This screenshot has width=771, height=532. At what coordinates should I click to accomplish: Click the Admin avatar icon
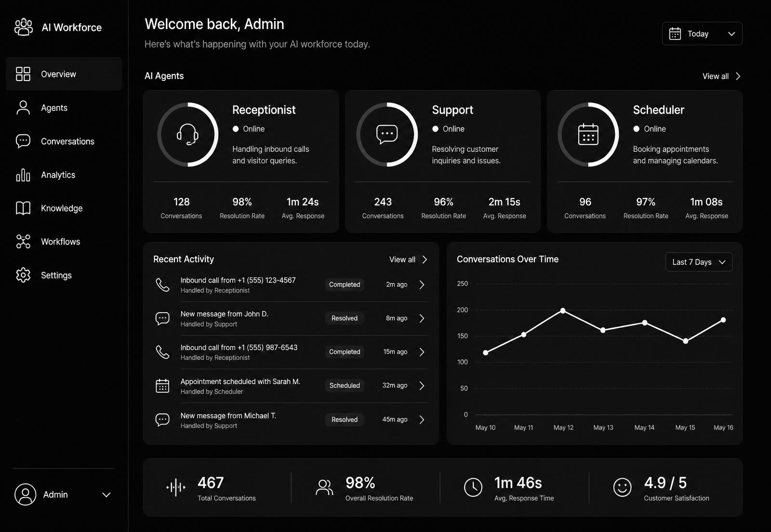tap(26, 494)
